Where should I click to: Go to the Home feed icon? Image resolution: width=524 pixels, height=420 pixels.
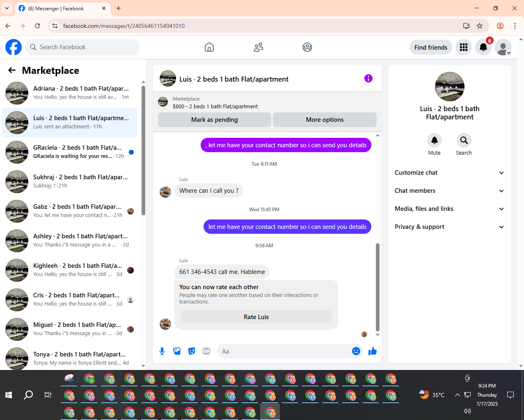click(x=209, y=47)
